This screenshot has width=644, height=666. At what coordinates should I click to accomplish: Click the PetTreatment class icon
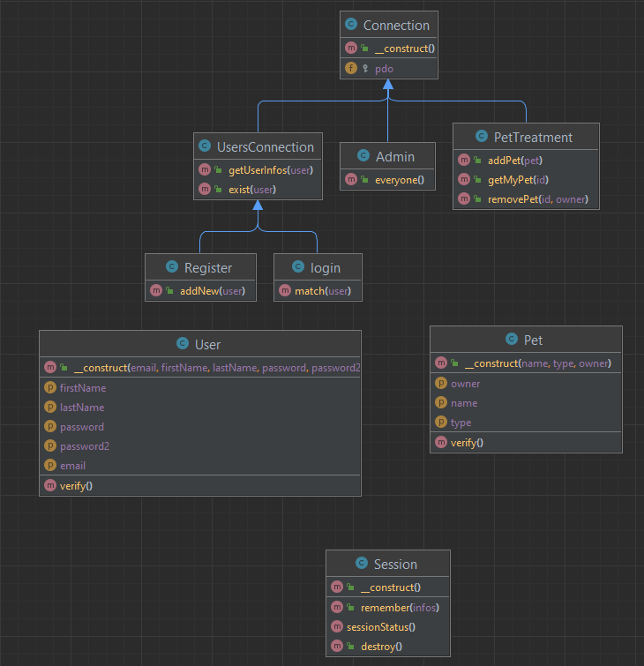(482, 137)
